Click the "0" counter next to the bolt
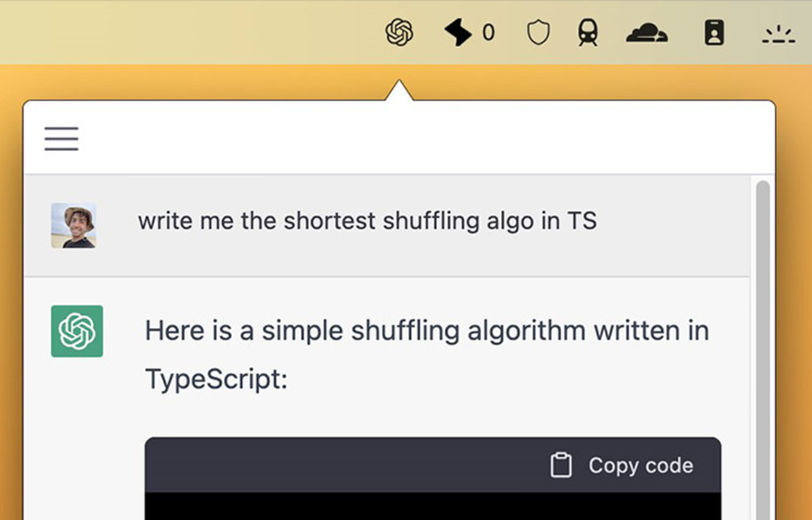Screen dimensions: 812x520 pyautogui.click(x=488, y=33)
